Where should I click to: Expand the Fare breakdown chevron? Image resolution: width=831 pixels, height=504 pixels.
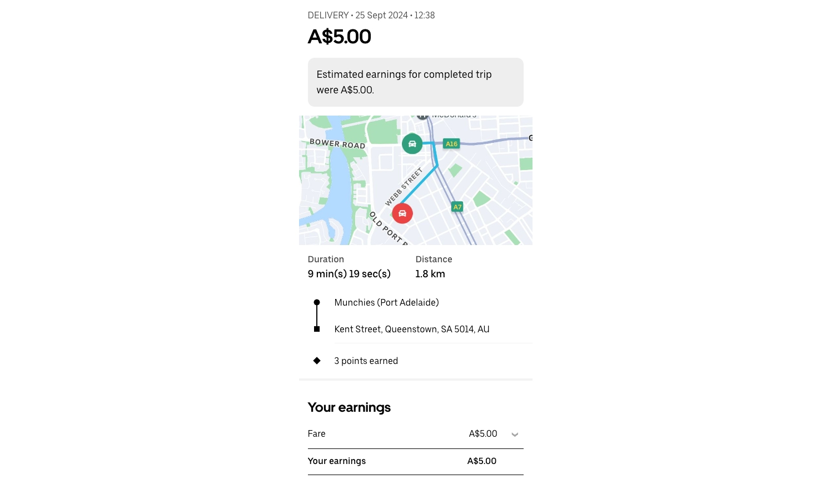pyautogui.click(x=515, y=435)
